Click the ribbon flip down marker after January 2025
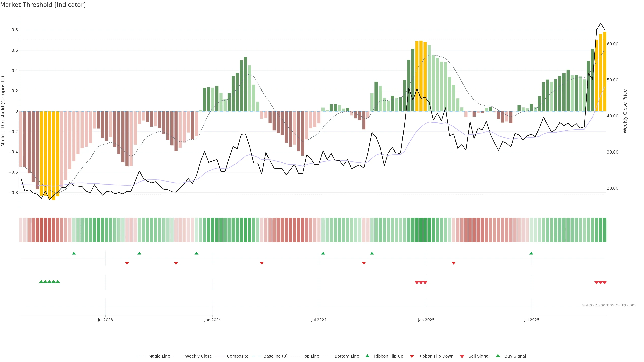This screenshot has height=362, width=644. [x=453, y=263]
